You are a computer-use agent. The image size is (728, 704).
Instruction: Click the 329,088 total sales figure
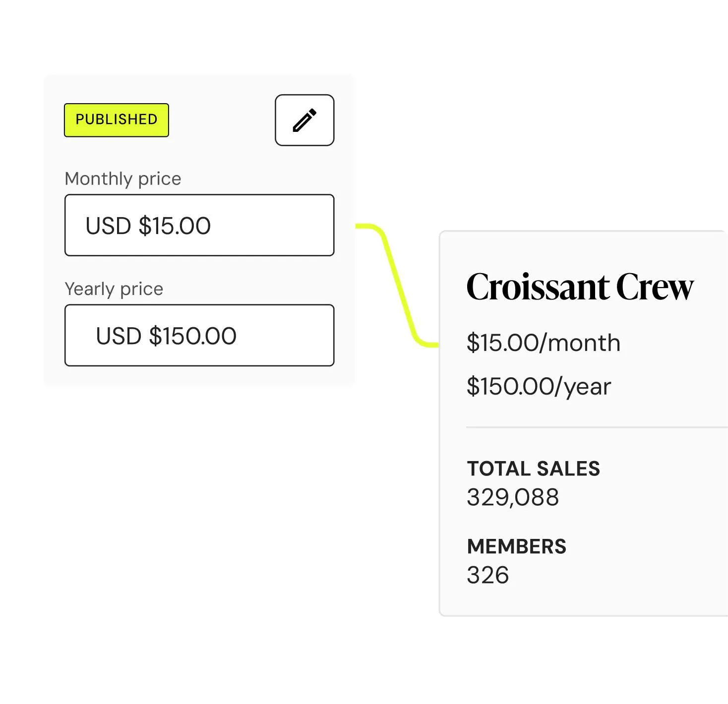[513, 497]
